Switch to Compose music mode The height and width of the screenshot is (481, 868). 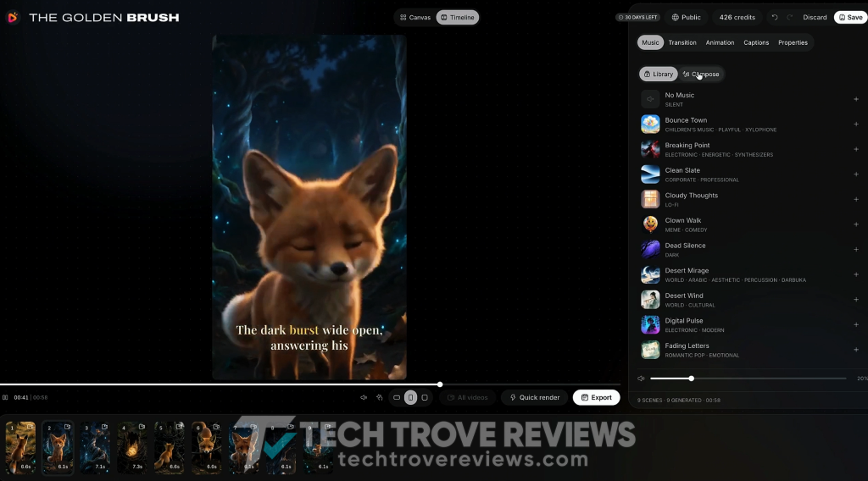(x=701, y=74)
